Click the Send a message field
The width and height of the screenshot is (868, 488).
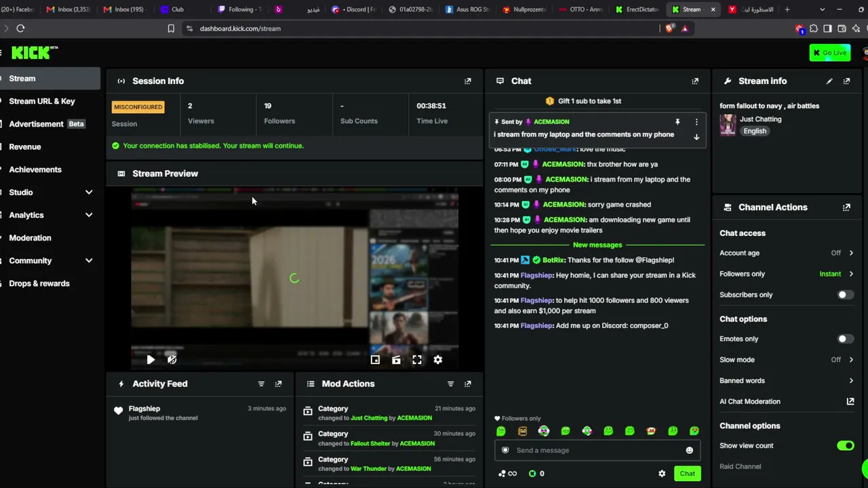click(x=597, y=451)
